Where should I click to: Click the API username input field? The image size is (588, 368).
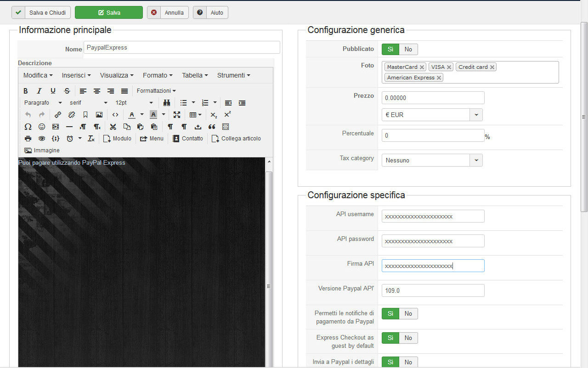click(x=433, y=216)
